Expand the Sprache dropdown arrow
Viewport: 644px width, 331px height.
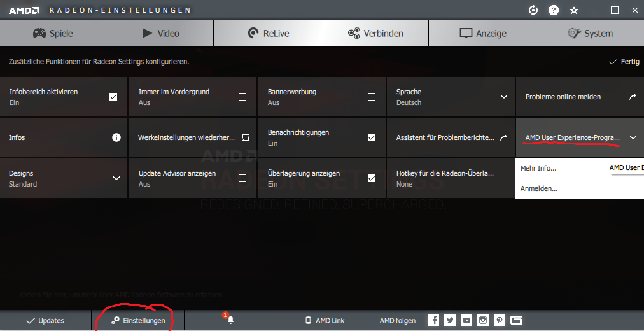click(x=504, y=97)
